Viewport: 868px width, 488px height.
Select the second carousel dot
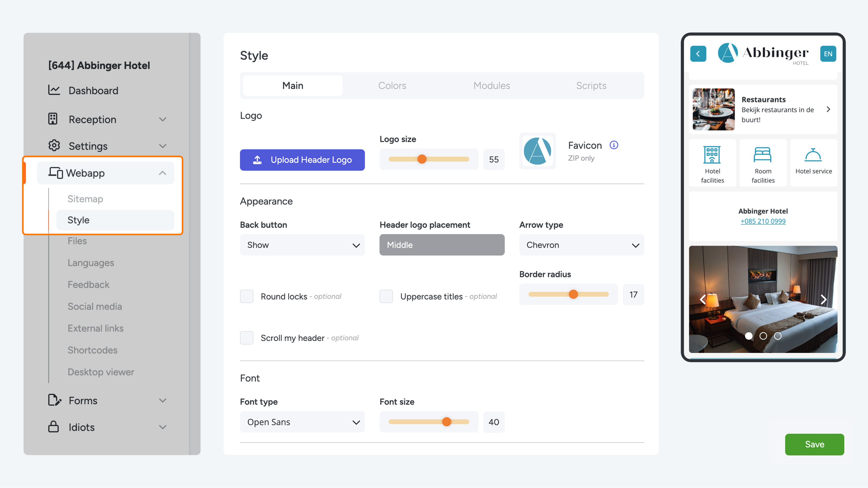tap(763, 336)
